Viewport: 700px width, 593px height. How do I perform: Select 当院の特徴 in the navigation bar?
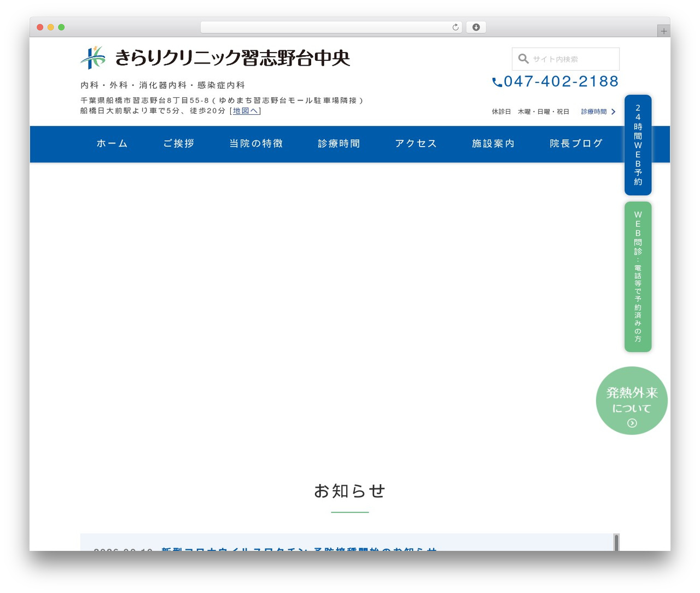[x=256, y=143]
